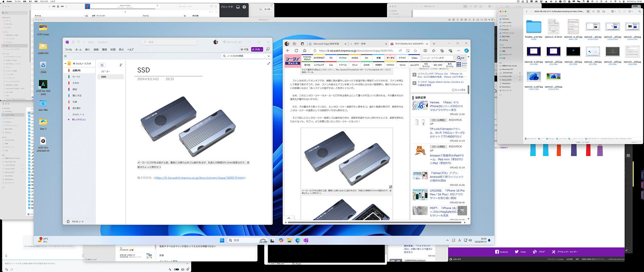Image resolution: width=644 pixels, height=272 pixels.
Task: Open the Edge workspaces icon
Action: pos(294,44)
